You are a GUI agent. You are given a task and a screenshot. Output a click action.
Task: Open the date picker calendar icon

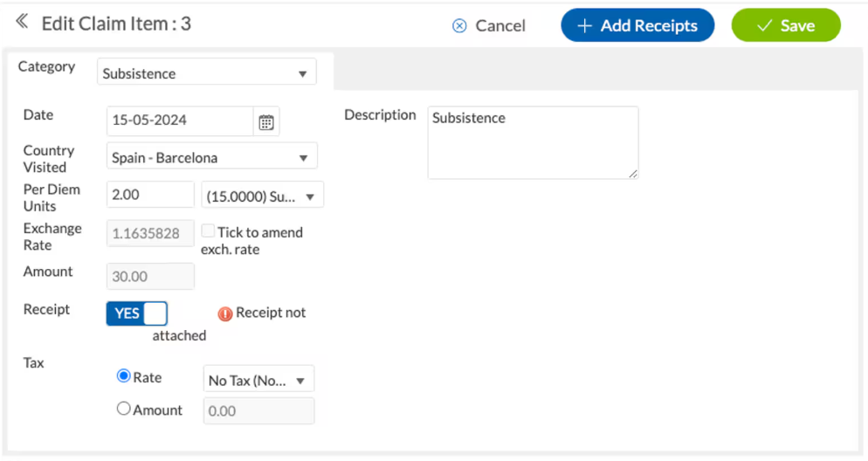coord(266,121)
